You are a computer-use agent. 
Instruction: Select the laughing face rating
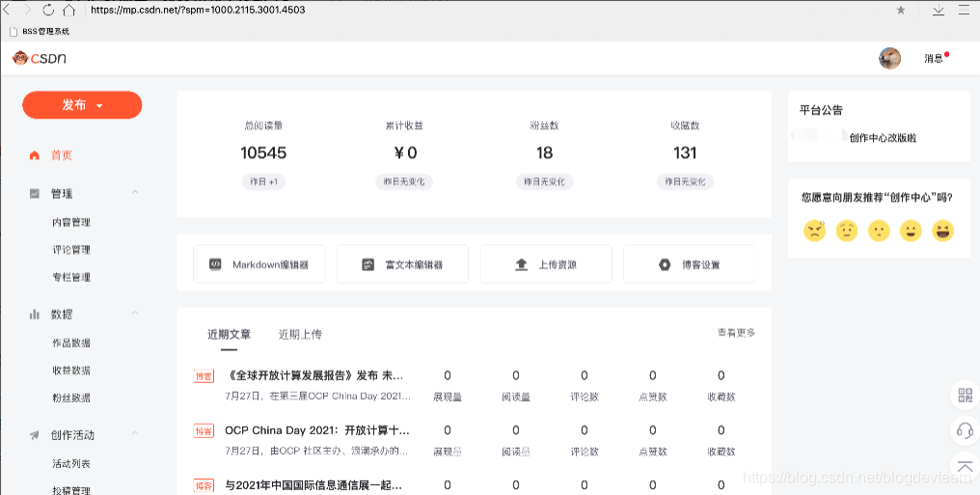pyautogui.click(x=942, y=231)
